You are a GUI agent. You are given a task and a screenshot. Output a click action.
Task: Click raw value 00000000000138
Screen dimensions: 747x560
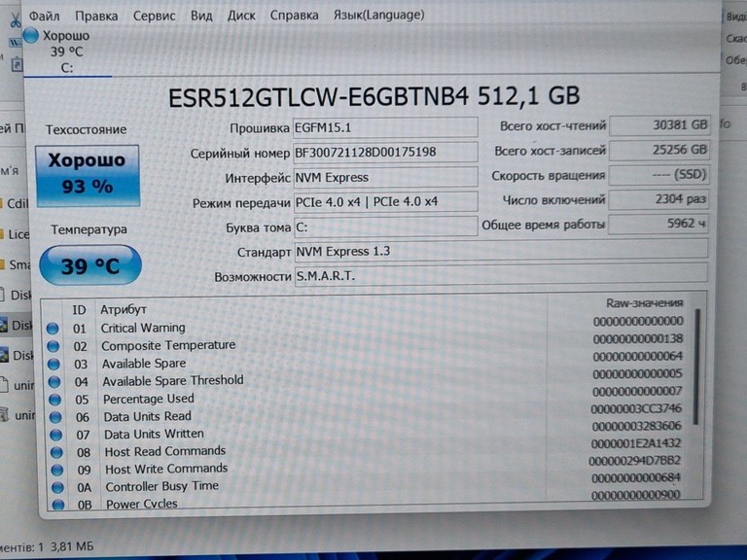click(638, 338)
